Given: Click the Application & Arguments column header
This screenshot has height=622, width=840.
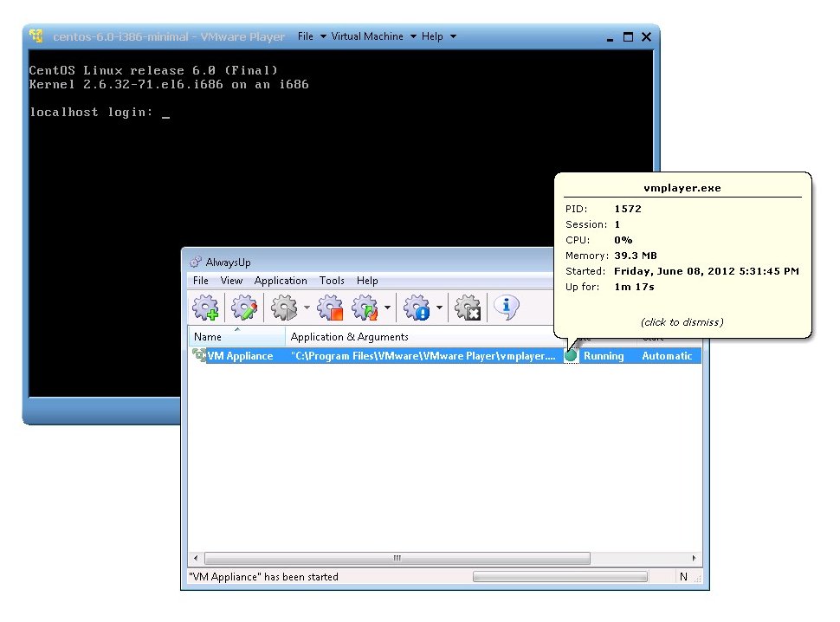Looking at the screenshot, I should click(x=422, y=337).
